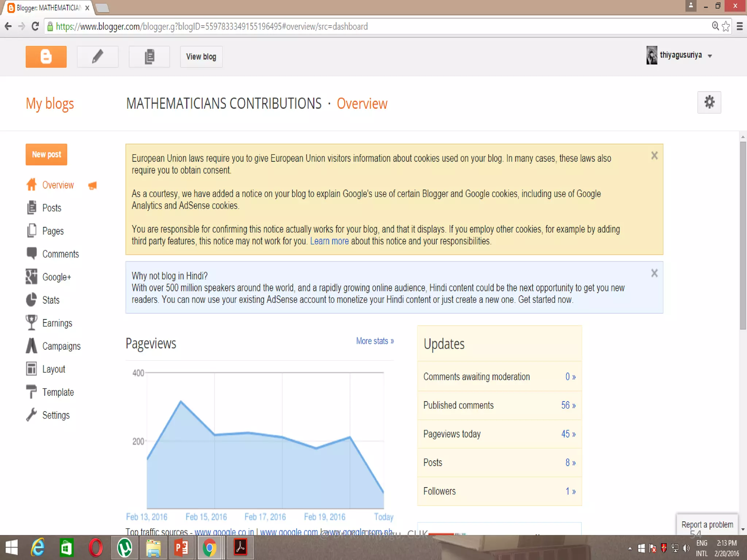Dismiss the European Union cookies notice
Viewport: 747px width, 560px height.
(x=654, y=156)
